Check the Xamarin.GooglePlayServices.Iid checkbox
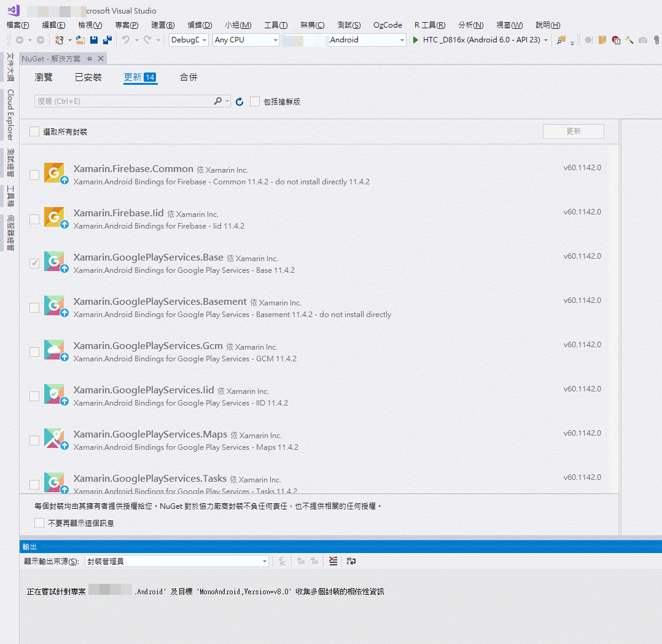This screenshot has width=662, height=644. tap(34, 396)
